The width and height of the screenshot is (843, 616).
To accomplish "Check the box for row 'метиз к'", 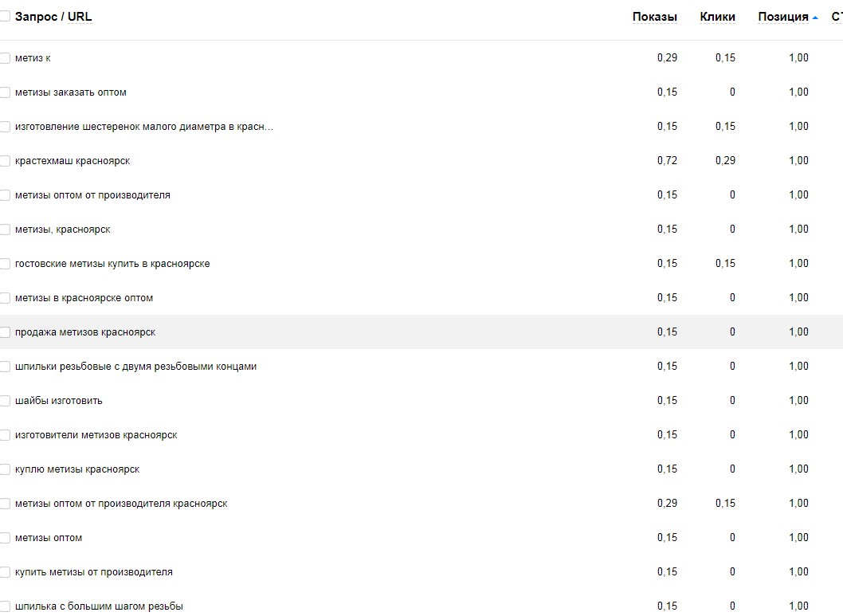I will click(x=4, y=58).
